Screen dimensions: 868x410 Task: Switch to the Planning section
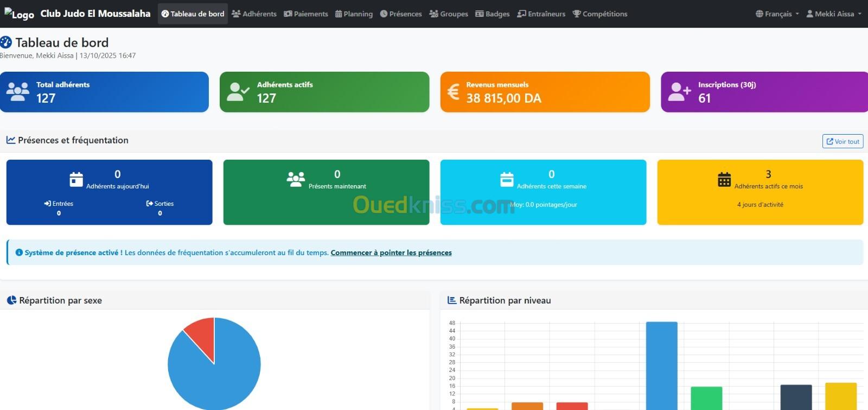[x=354, y=14]
